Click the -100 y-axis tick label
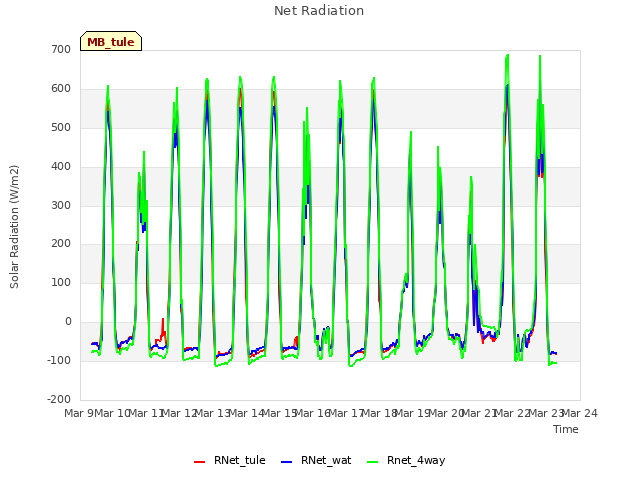 [x=59, y=360]
